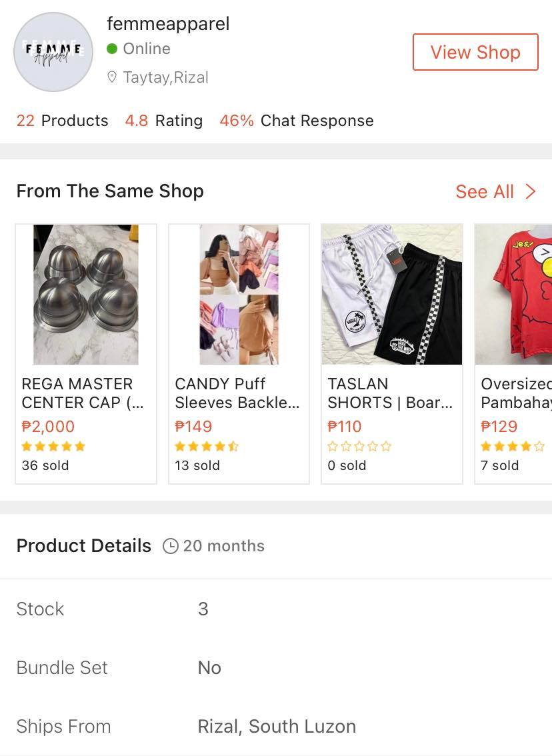Open the red Oversized shirt product image
The height and width of the screenshot is (756, 552).
point(513,294)
